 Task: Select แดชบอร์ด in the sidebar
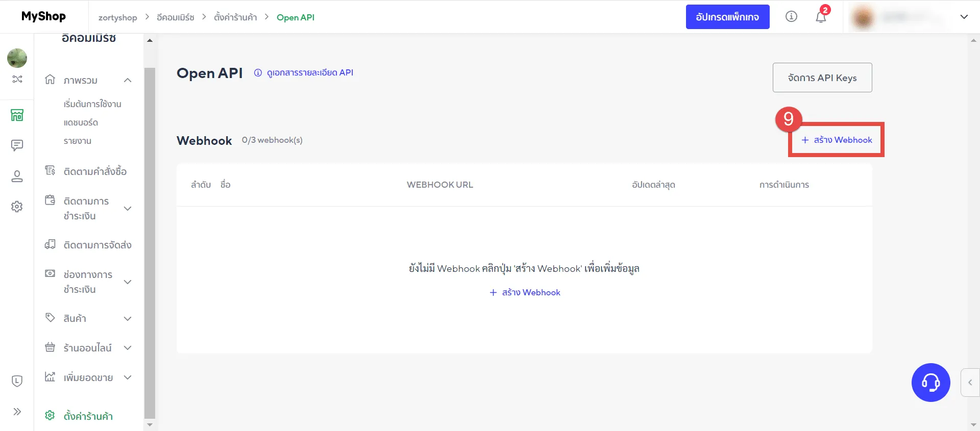pyautogui.click(x=81, y=122)
